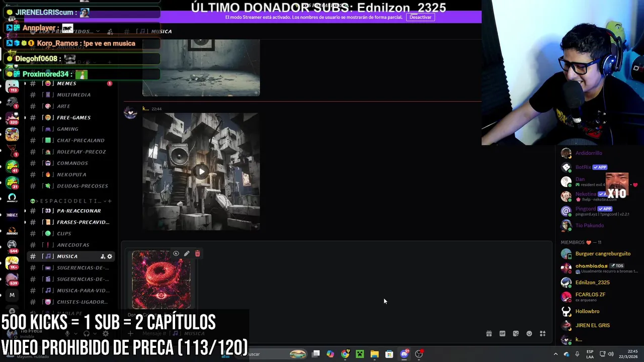This screenshot has width=644, height=362.
Task: Open the ESP LAA language selector
Action: (x=590, y=354)
